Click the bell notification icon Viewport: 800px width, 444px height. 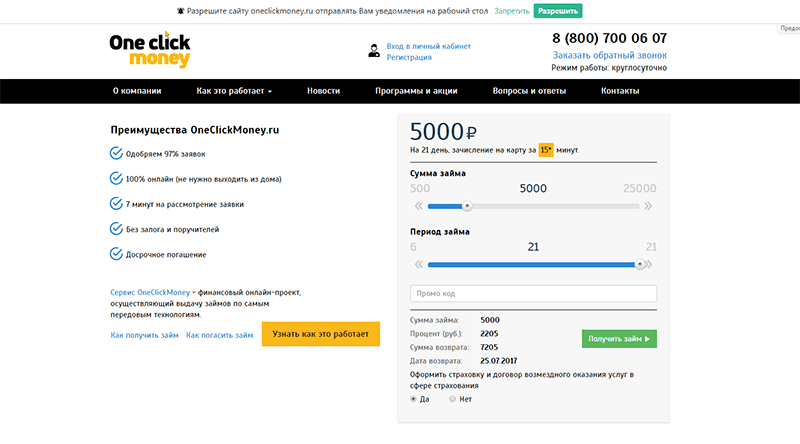point(181,11)
